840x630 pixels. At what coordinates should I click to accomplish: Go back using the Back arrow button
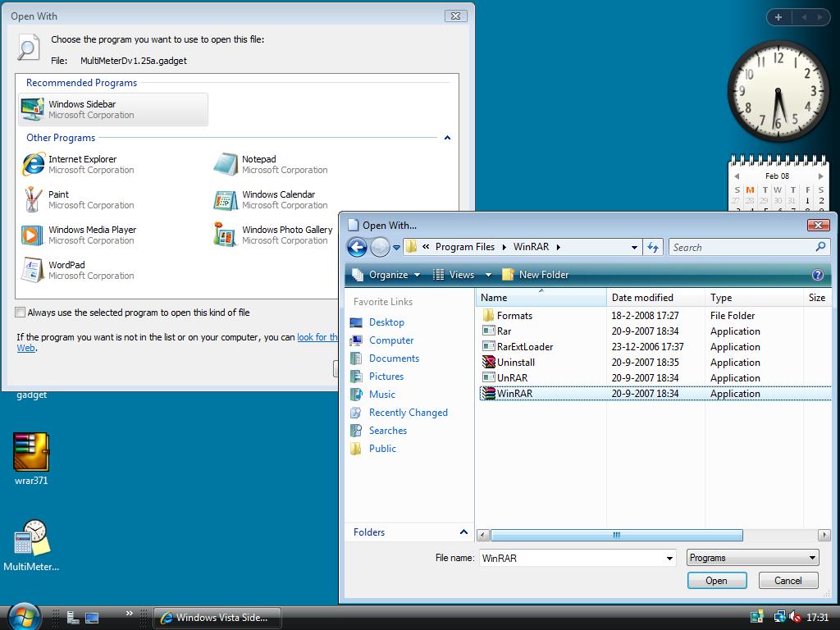coord(358,247)
